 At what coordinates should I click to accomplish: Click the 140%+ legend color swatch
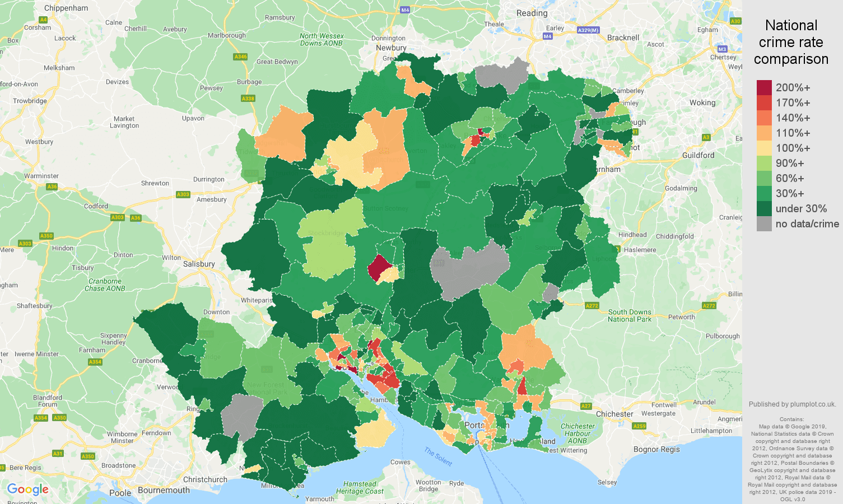[x=764, y=118]
